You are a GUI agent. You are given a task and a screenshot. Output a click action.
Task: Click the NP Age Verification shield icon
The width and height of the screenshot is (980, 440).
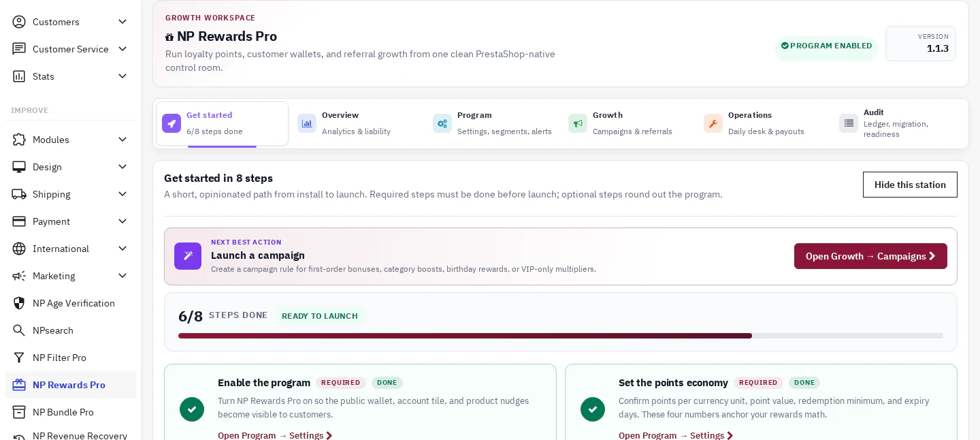19,303
